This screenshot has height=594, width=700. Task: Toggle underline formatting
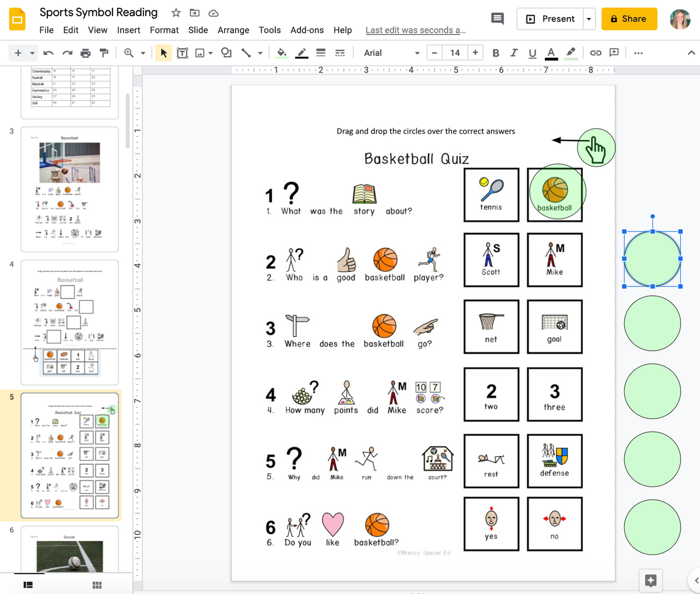click(532, 53)
